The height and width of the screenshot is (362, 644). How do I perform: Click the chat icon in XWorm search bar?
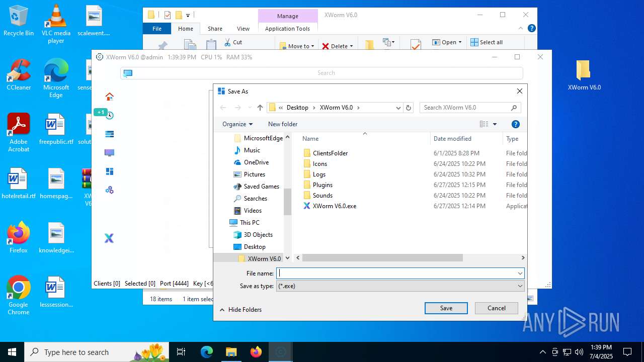(128, 73)
